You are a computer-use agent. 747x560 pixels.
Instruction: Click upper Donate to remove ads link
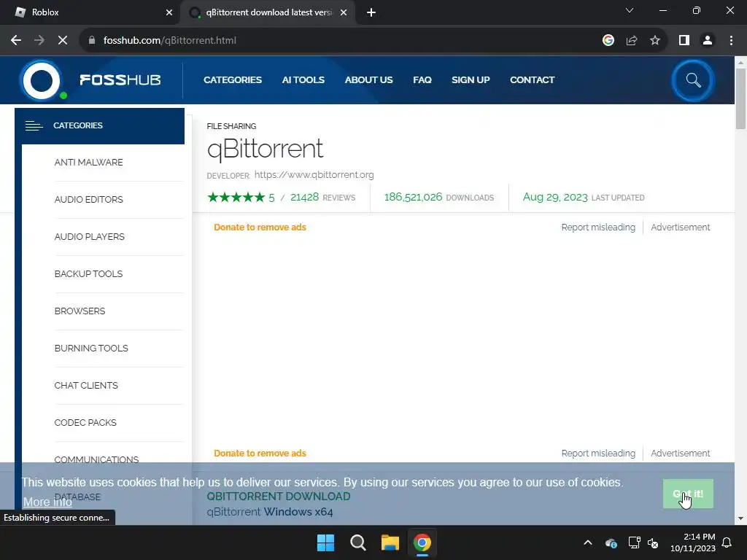pos(260,227)
